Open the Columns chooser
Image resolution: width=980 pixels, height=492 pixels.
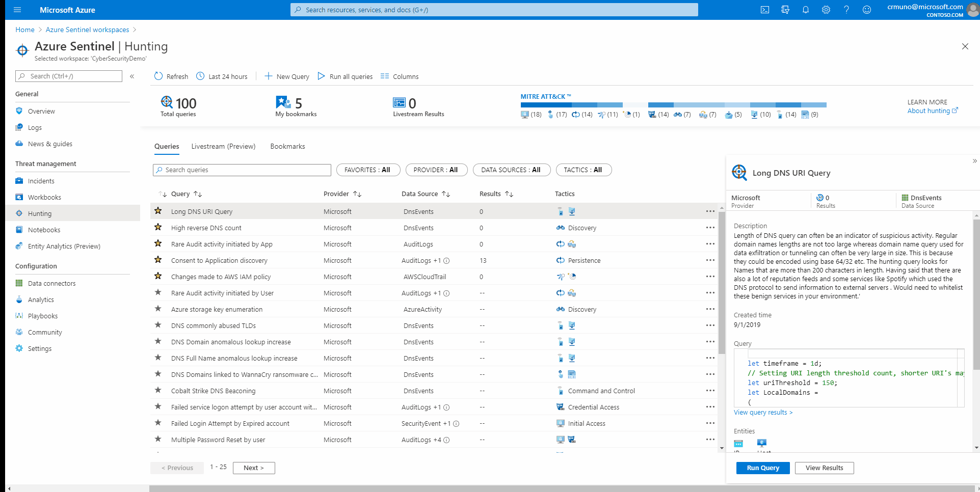point(400,76)
